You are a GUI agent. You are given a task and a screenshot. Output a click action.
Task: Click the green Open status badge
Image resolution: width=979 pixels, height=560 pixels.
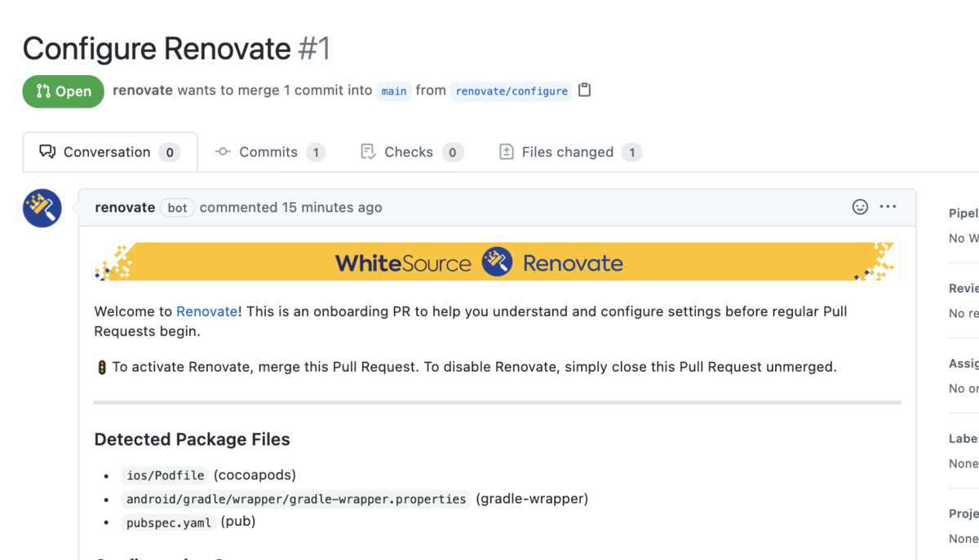pyautogui.click(x=64, y=91)
